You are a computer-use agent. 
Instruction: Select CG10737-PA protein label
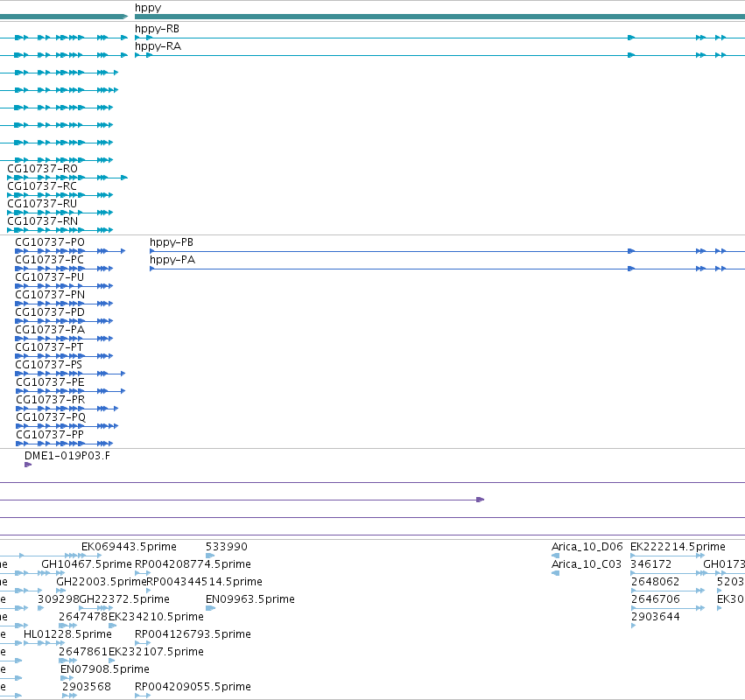tap(50, 330)
